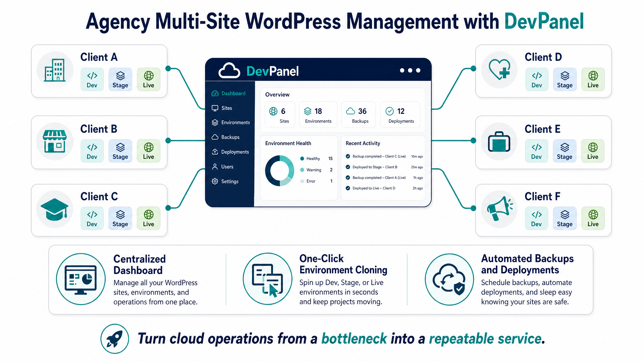
Task: Click the rocket icon beside the tagline
Action: tap(115, 339)
